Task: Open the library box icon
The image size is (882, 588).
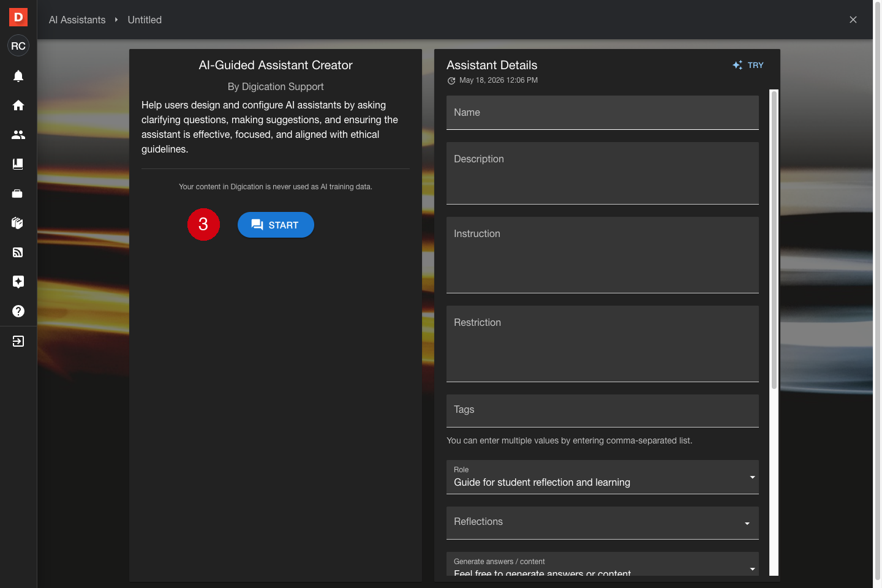Action: pyautogui.click(x=18, y=223)
